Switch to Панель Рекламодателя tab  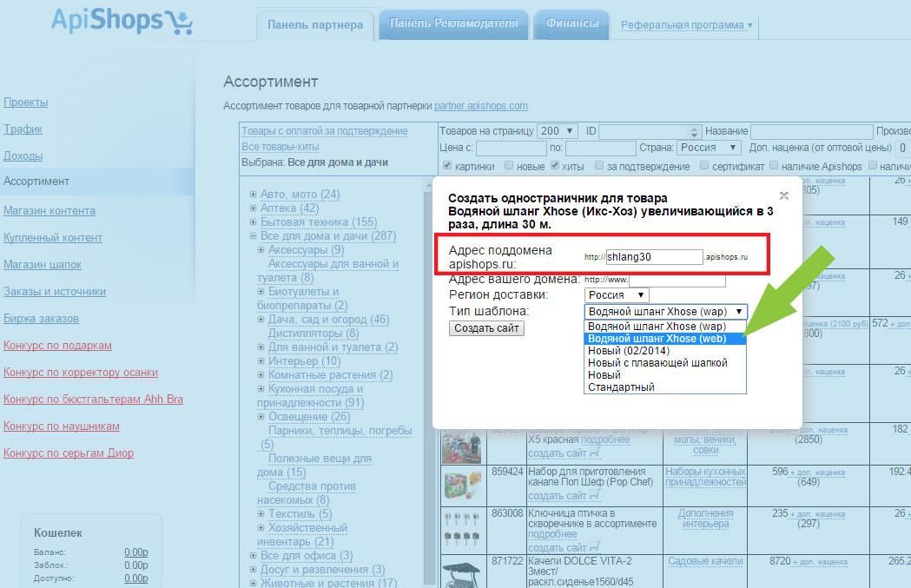(x=453, y=23)
